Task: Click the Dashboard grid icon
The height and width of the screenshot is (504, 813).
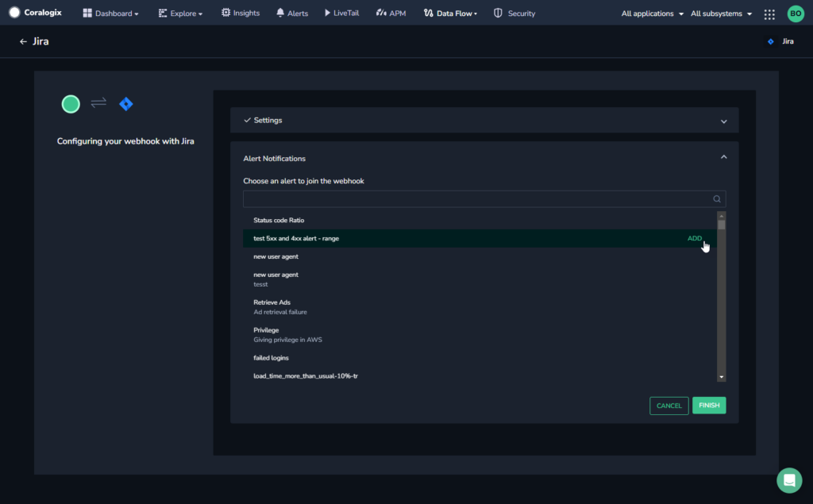Action: (87, 13)
